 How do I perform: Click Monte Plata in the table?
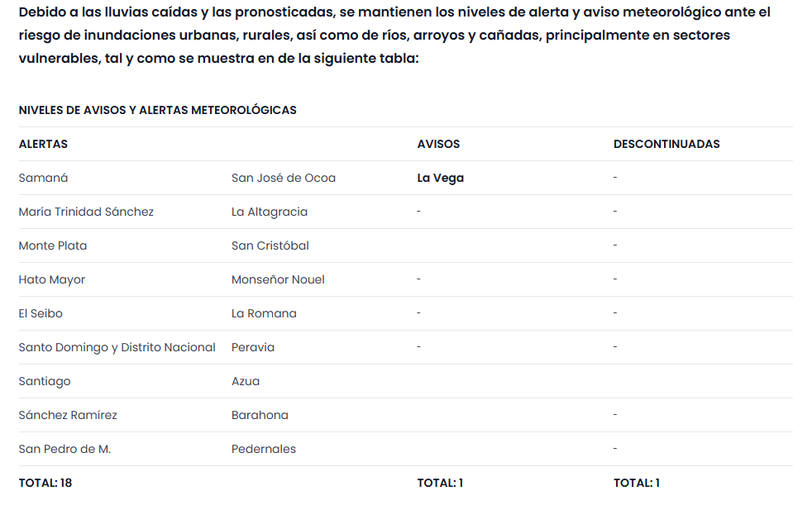[52, 245]
